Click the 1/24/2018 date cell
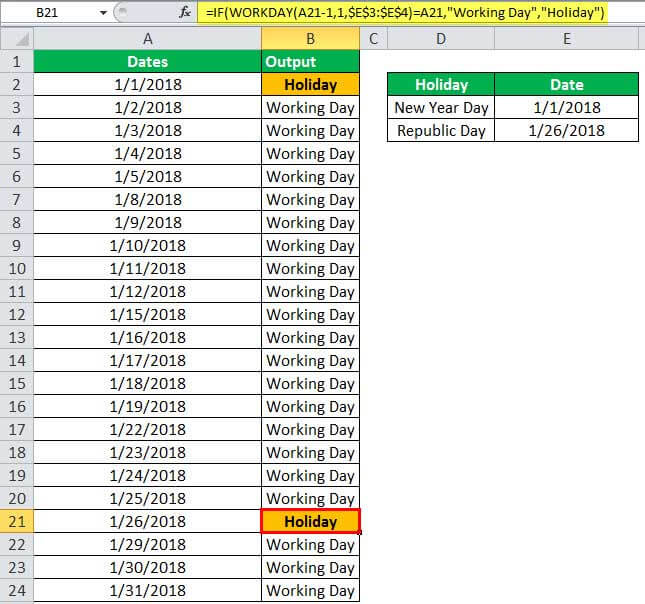This screenshot has height=604, width=645. click(147, 476)
